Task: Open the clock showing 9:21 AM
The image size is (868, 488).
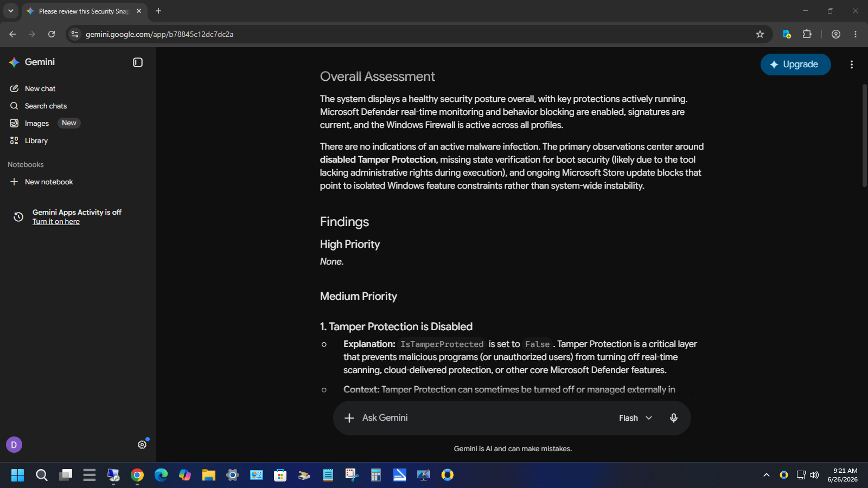Action: click(843, 475)
